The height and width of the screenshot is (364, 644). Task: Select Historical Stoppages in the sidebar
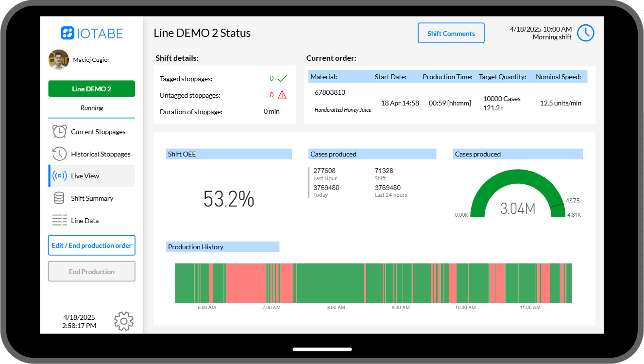click(x=101, y=154)
